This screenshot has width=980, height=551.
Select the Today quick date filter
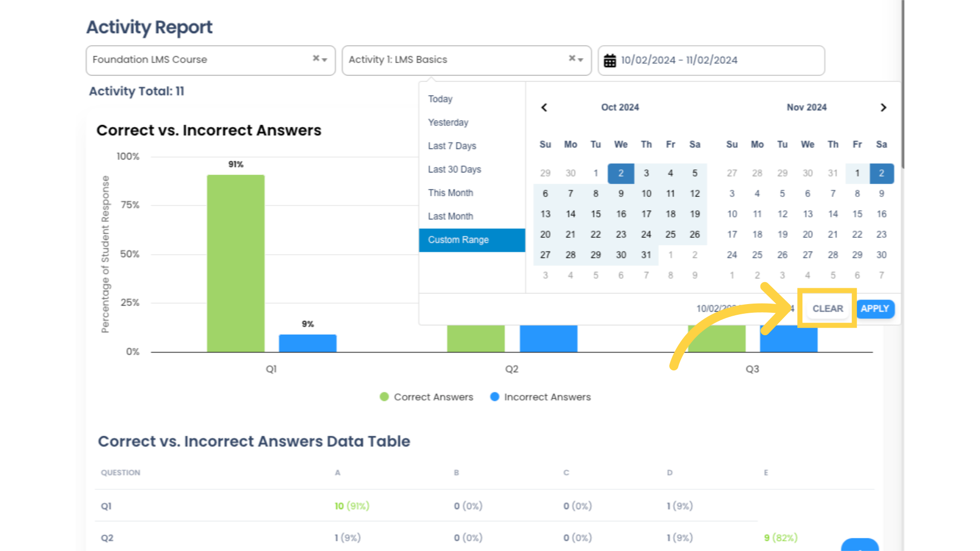pos(440,99)
